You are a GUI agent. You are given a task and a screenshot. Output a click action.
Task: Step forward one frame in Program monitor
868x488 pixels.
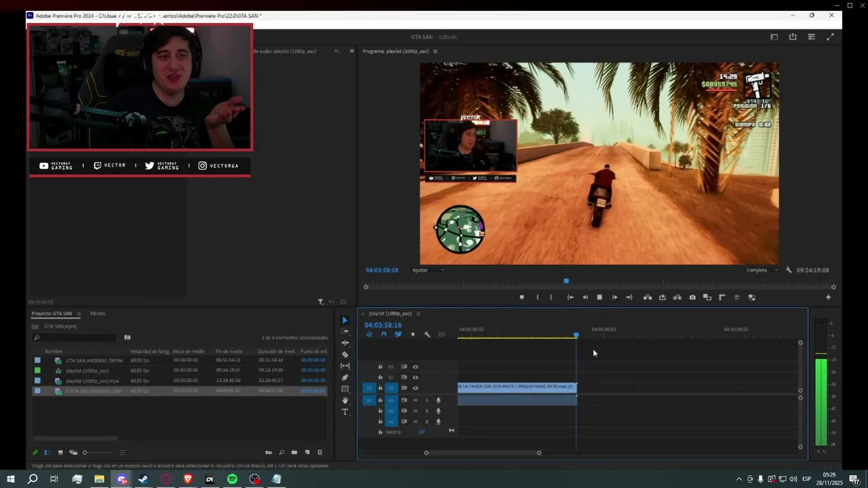click(x=614, y=298)
